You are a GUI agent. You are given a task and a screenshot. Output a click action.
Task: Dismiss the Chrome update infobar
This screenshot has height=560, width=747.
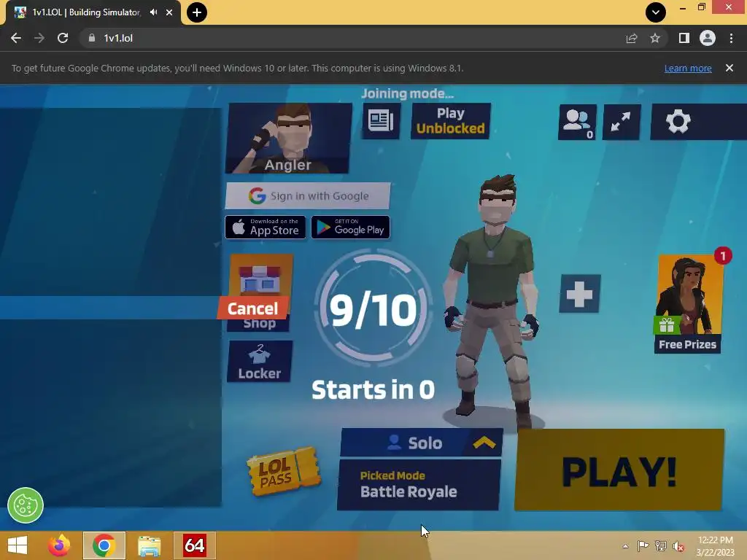(729, 68)
